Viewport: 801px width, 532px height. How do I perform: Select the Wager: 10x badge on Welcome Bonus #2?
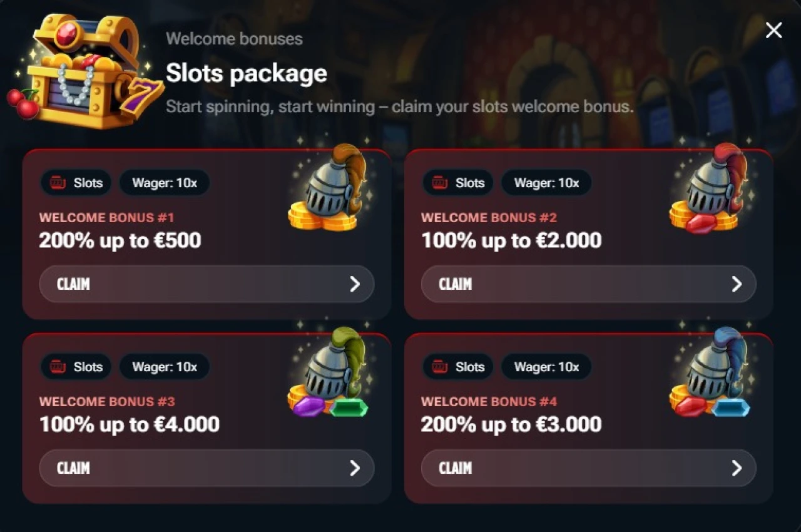click(546, 183)
